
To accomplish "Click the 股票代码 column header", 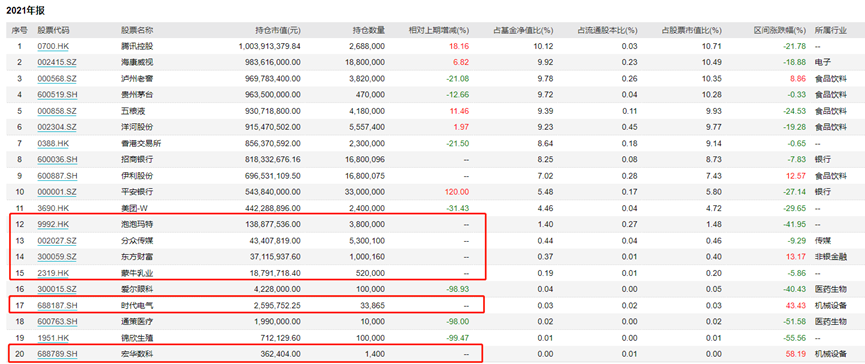I will (x=54, y=30).
